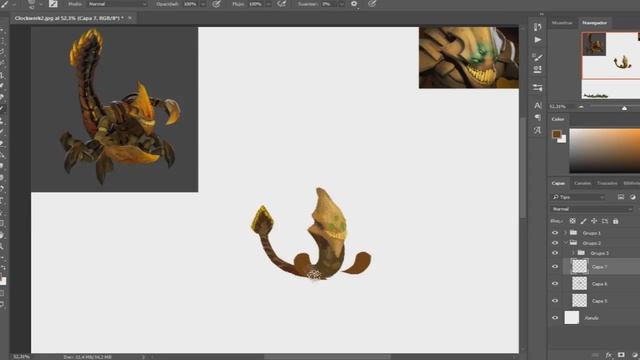The width and height of the screenshot is (640, 360).
Task: Select current Brush tool preset icon
Action: (4, 4)
